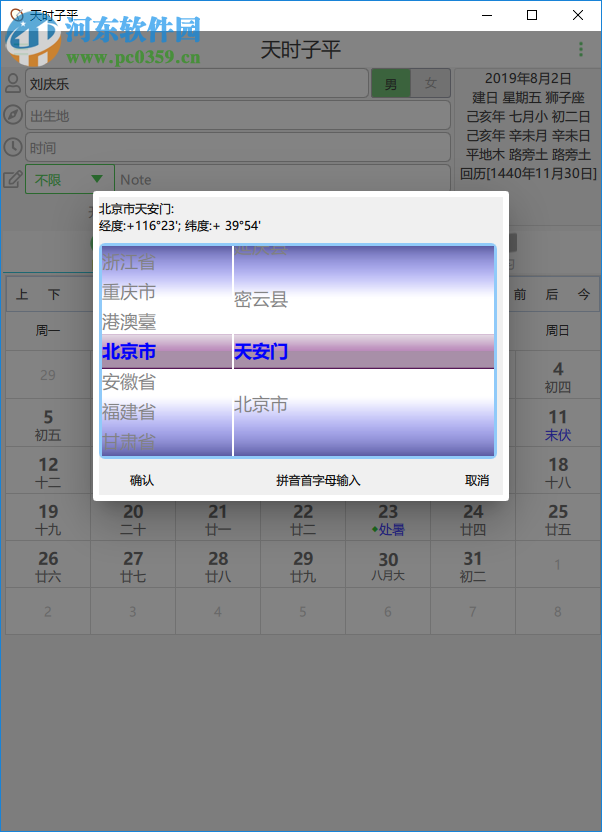Click the Note input field

pos(283,179)
